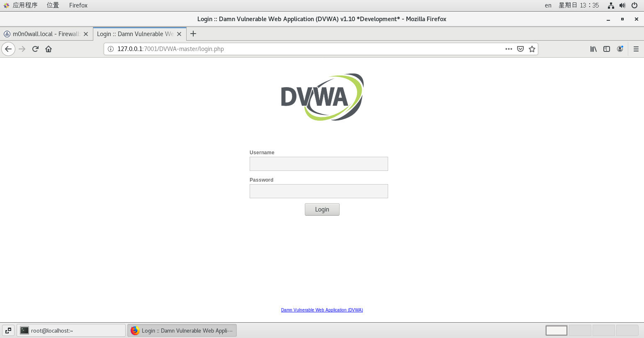
Task: Open the 应用程序 applications menu
Action: click(x=21, y=5)
